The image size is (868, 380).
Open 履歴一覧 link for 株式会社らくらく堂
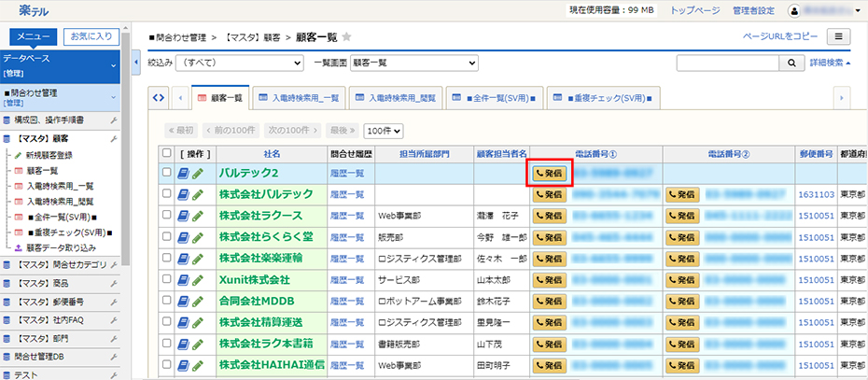click(347, 237)
